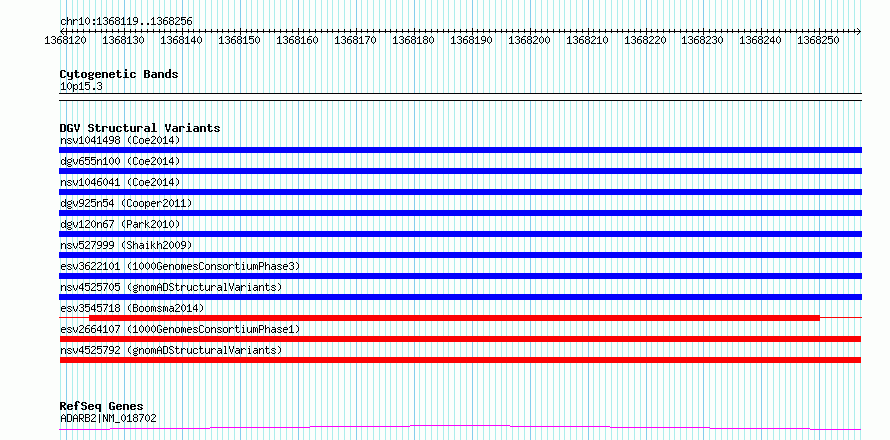Open the RefSeq Genes track title

(x=101, y=407)
